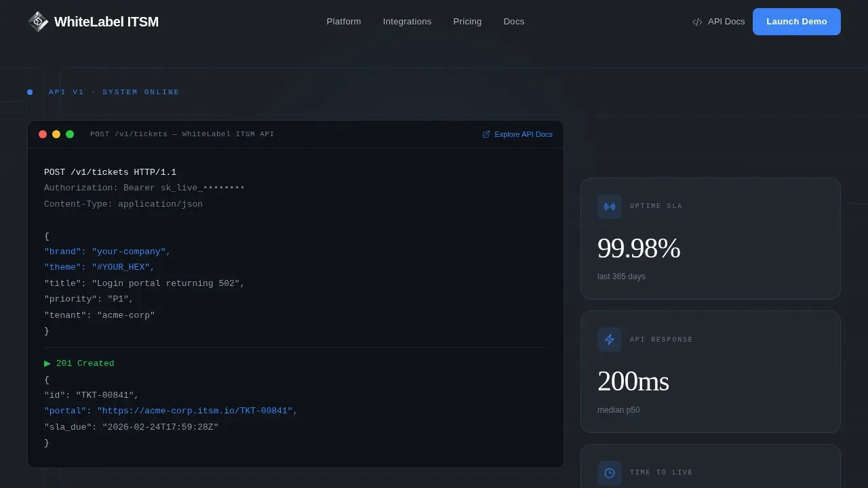Click the 'Content-Type: application/json' line
The width and height of the screenshot is (868, 488).
123,204
